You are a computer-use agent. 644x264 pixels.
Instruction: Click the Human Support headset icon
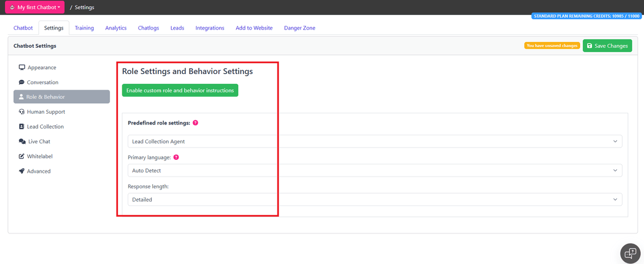click(21, 112)
